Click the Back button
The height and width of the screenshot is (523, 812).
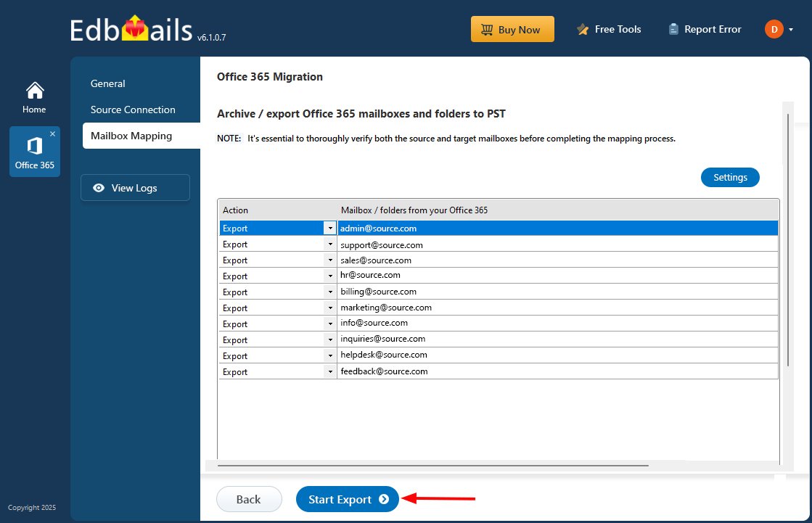249,499
